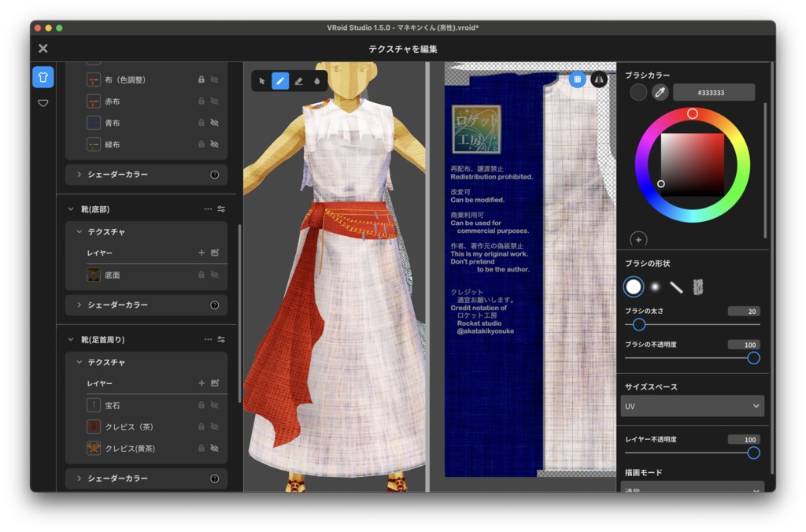
Task: Open the more options menu for 靴(底部)
Action: tap(208, 209)
